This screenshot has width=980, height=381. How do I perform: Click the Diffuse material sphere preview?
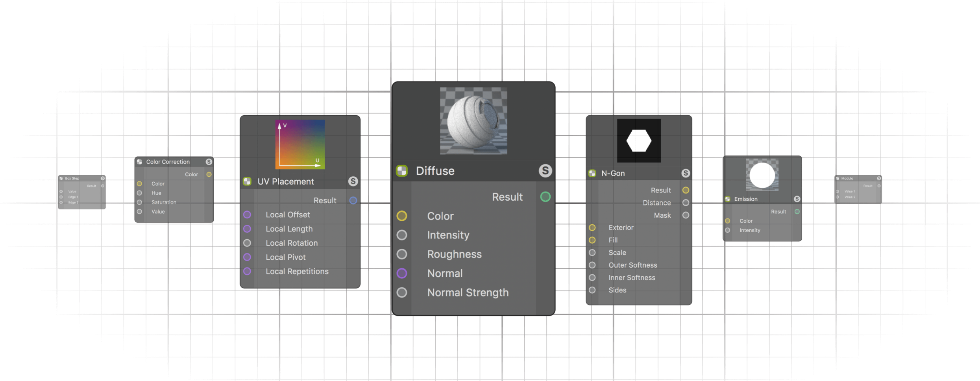tap(473, 121)
